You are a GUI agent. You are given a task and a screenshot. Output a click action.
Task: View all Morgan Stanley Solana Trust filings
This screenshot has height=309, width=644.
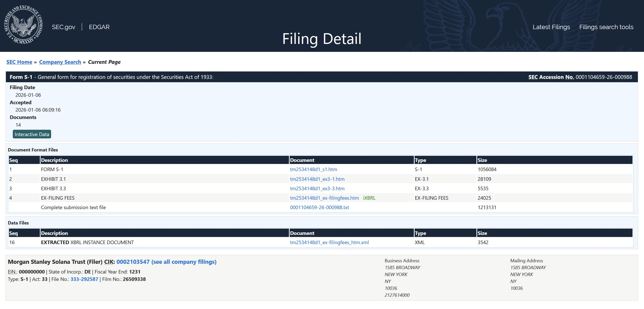183,262
